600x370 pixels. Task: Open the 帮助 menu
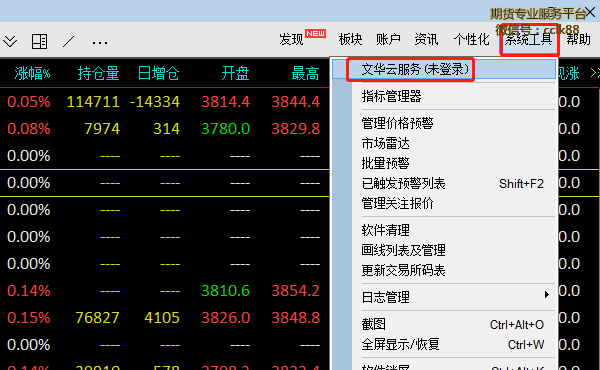coord(578,39)
